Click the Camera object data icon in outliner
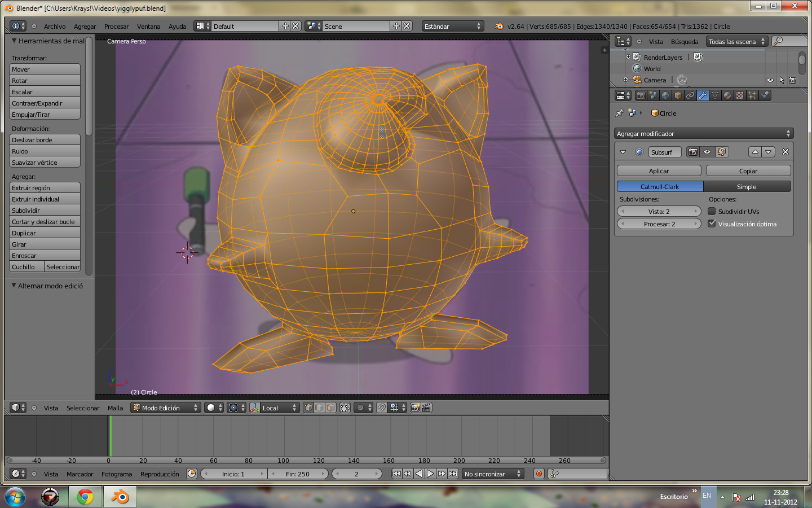Image resolution: width=812 pixels, height=508 pixels. [682, 80]
